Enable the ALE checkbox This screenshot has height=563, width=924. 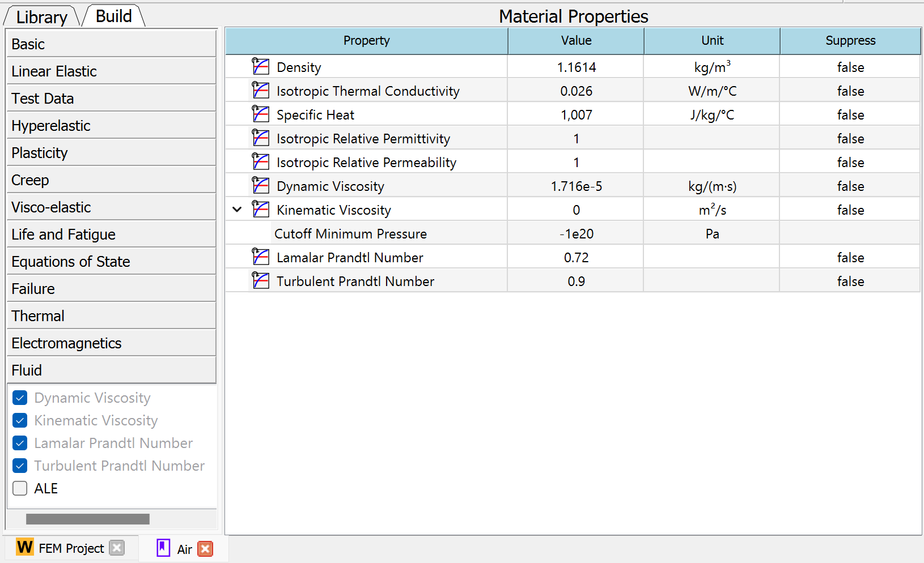coord(20,488)
